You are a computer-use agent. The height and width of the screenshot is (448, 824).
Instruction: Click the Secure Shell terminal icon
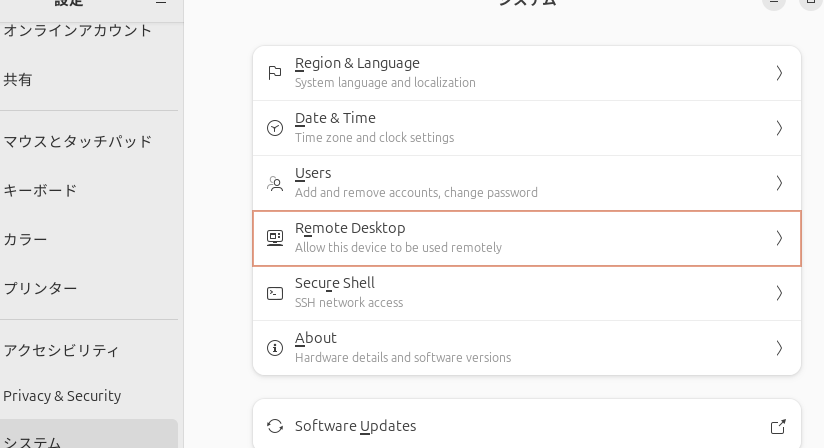275,293
